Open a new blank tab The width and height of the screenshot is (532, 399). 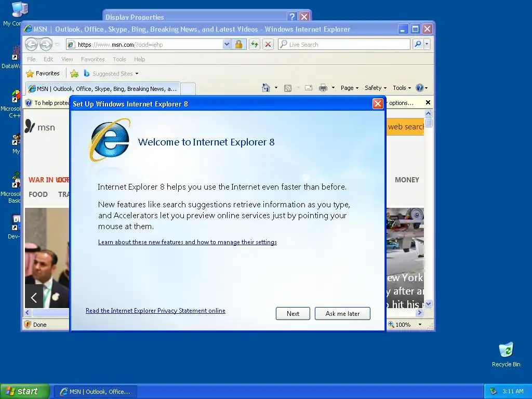(x=188, y=89)
